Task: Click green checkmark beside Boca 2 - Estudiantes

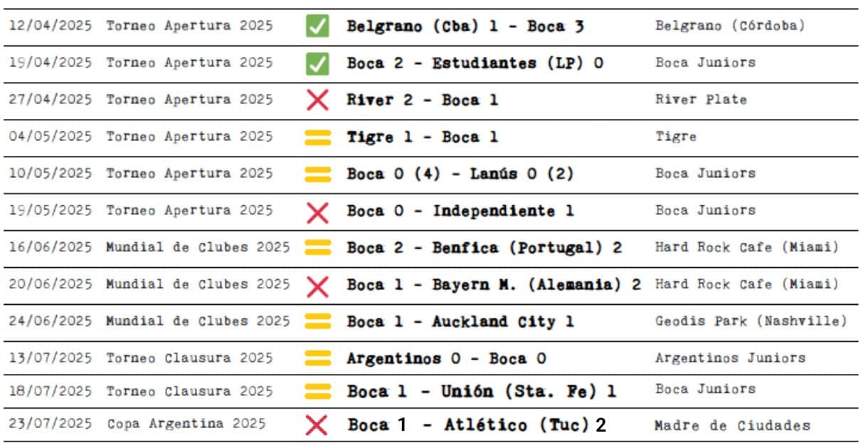Action: point(317,63)
